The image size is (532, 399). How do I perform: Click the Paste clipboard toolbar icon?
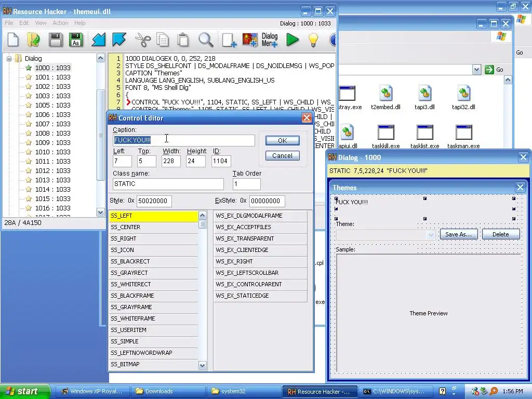tap(183, 39)
